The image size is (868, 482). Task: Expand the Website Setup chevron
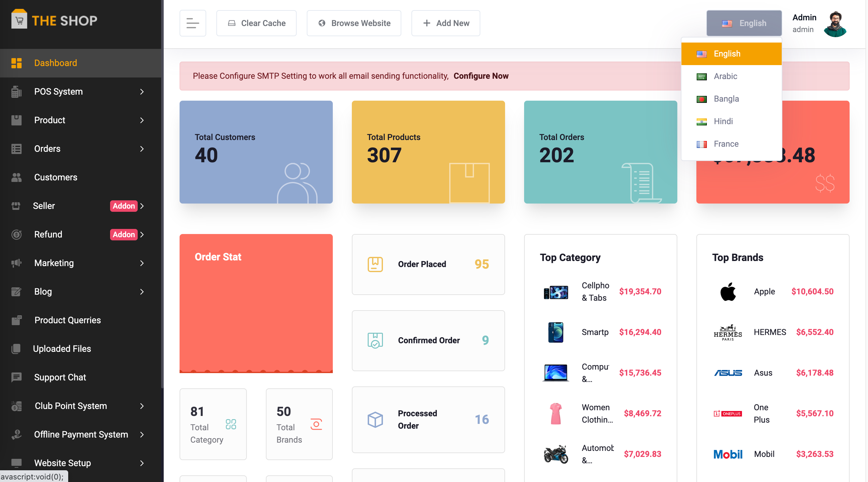click(x=142, y=463)
